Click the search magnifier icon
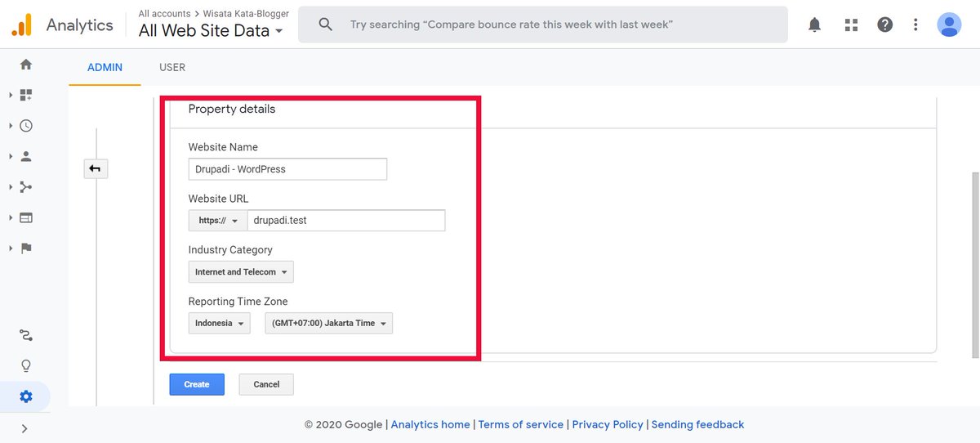This screenshot has height=443, width=980. pos(325,25)
